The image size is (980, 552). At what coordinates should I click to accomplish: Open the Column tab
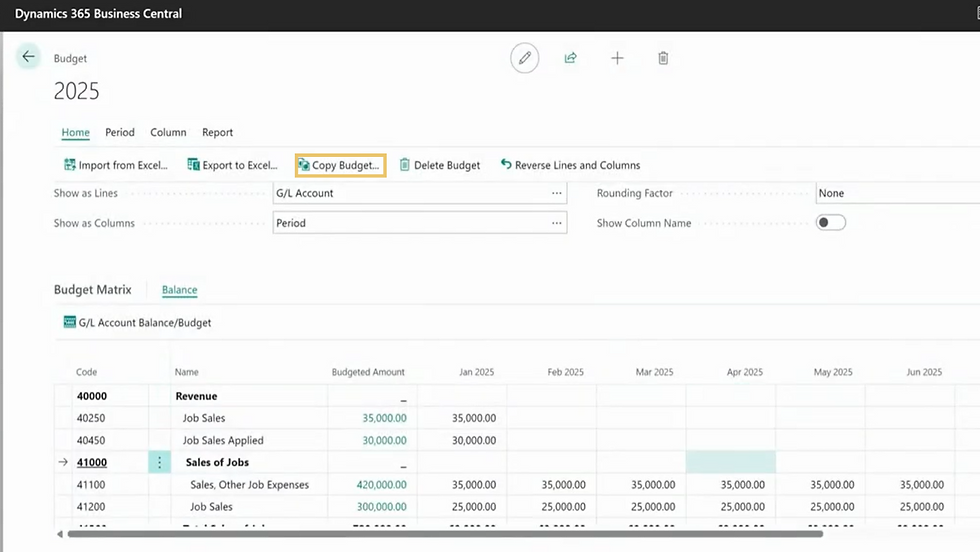point(168,133)
